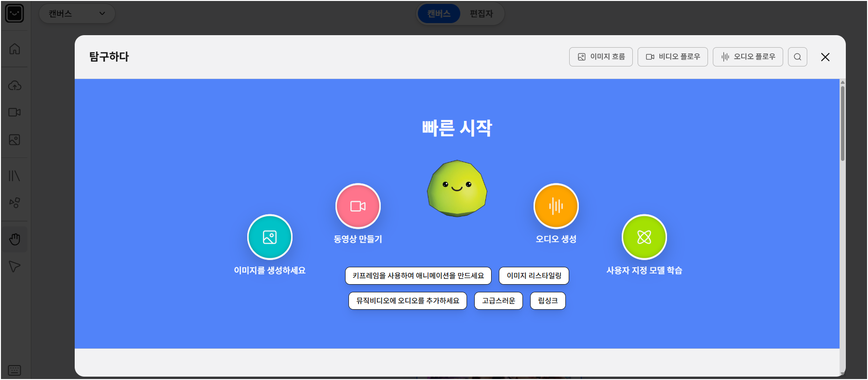Click the 오디오 생성 label
This screenshot has height=380, width=868.
pyautogui.click(x=556, y=239)
